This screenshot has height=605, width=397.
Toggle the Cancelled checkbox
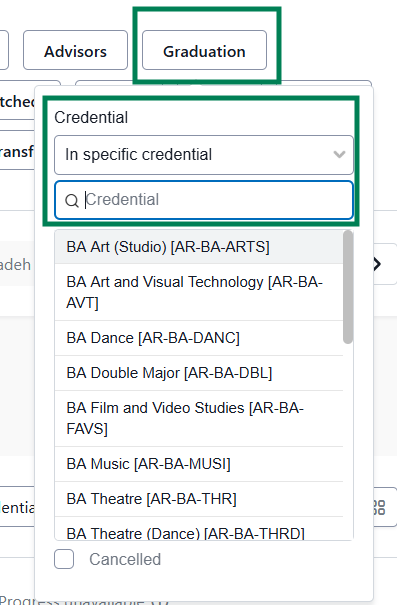64,559
